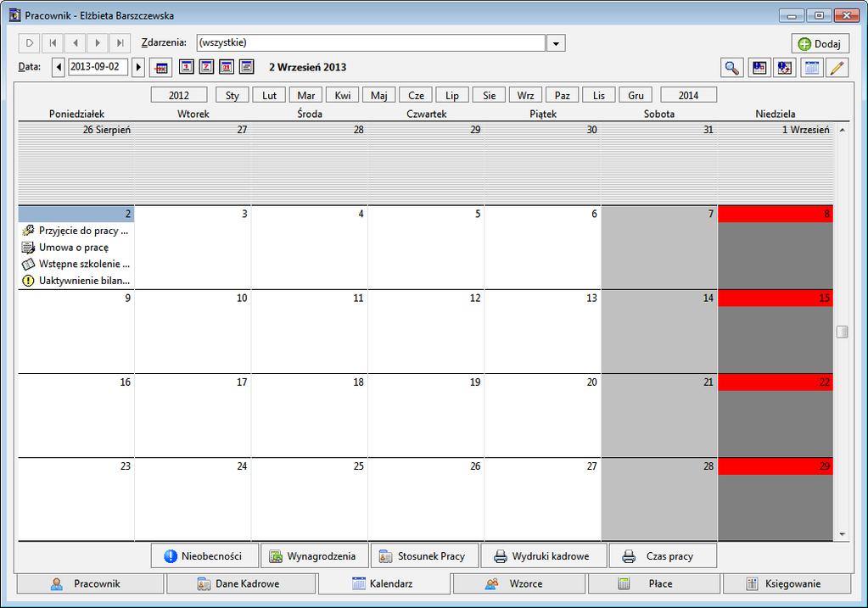Open the Nieobecności button
The width and height of the screenshot is (868, 608).
coord(204,556)
